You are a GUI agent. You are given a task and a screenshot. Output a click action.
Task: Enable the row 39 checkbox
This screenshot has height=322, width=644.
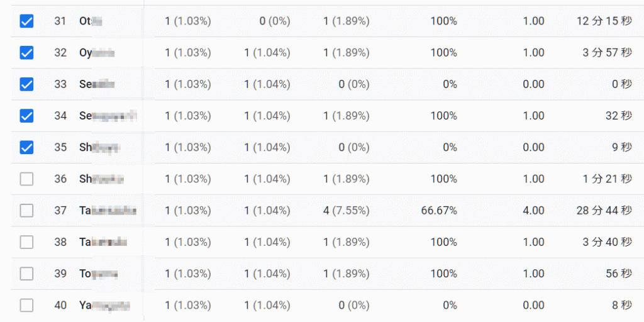(x=26, y=274)
